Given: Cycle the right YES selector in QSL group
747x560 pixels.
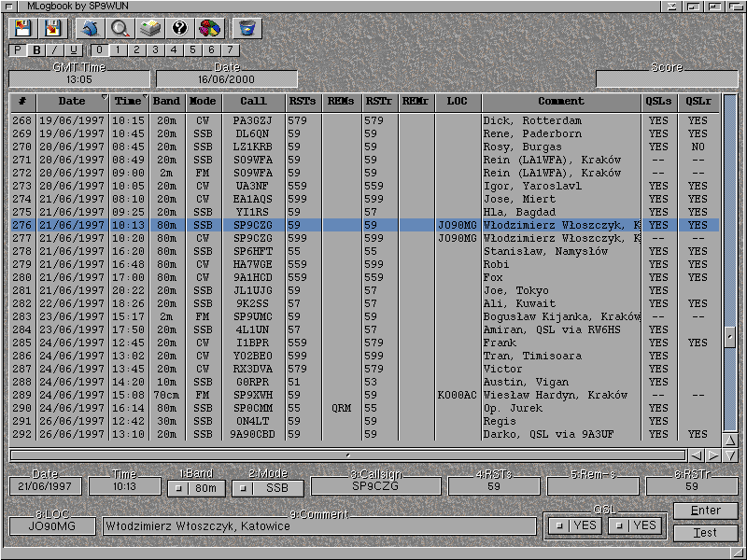Looking at the screenshot, I should pyautogui.click(x=635, y=525).
